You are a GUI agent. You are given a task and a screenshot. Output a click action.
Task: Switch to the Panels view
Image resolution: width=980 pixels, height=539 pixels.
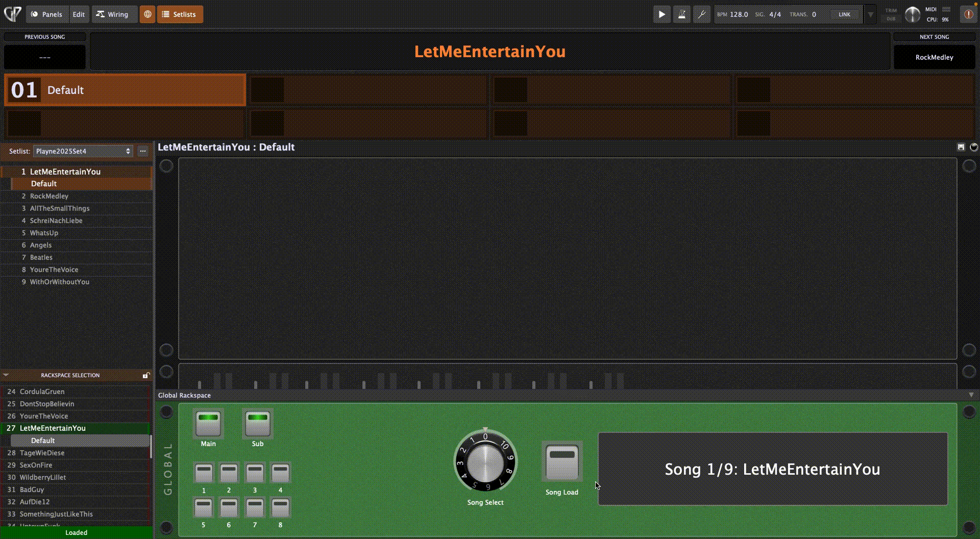pos(46,14)
